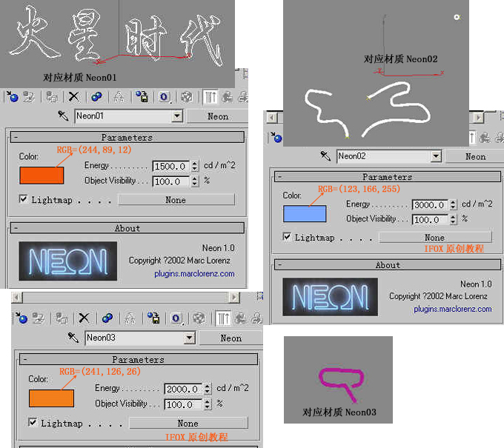Click scroll-left arrow above Neon03 toolbar
Screen dimensions: 504x448
tap(17, 298)
